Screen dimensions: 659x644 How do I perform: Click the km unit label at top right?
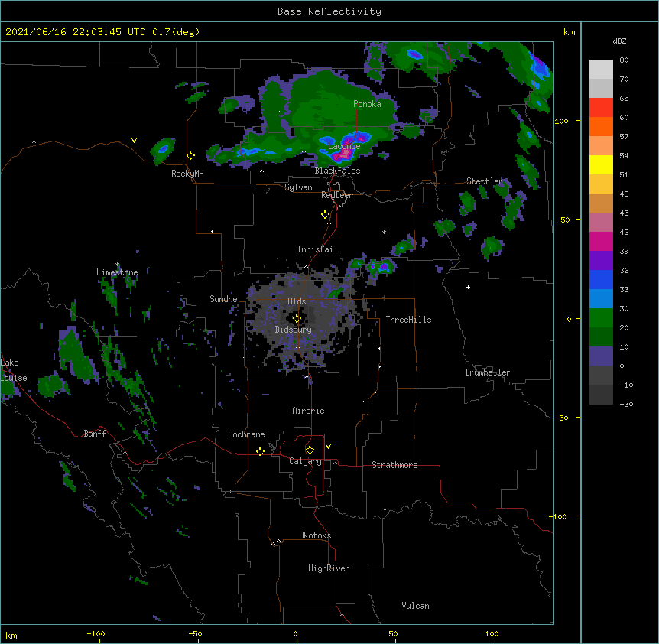[570, 32]
